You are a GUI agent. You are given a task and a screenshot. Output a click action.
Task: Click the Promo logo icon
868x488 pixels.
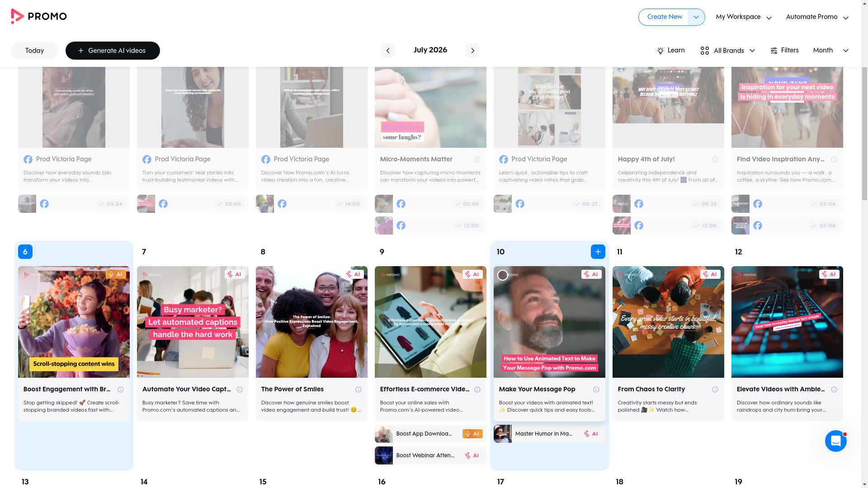click(17, 17)
